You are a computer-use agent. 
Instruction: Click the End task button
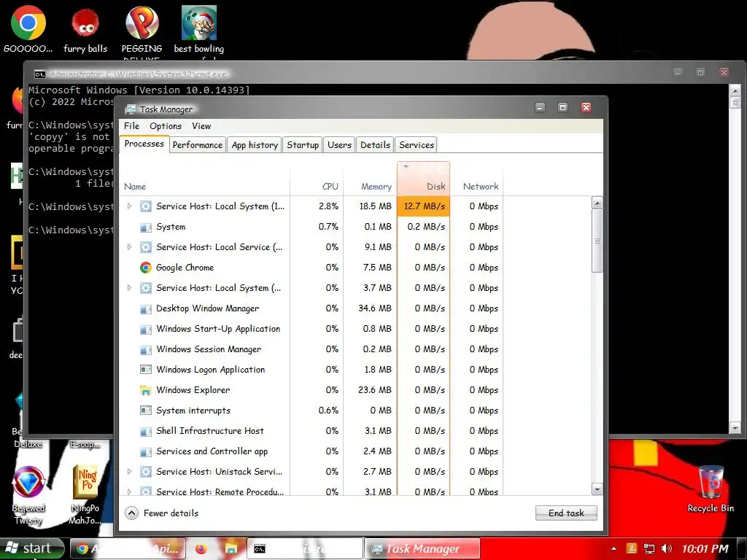[566, 513]
